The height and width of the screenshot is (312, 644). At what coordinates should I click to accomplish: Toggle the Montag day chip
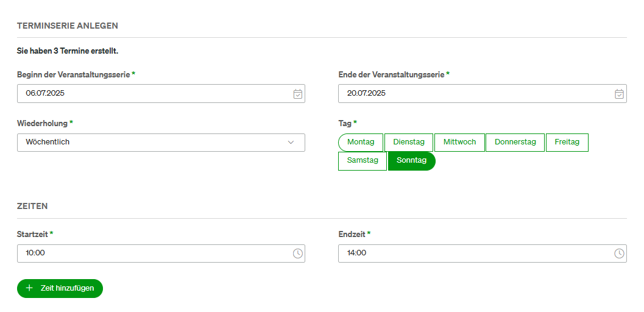coord(361,143)
